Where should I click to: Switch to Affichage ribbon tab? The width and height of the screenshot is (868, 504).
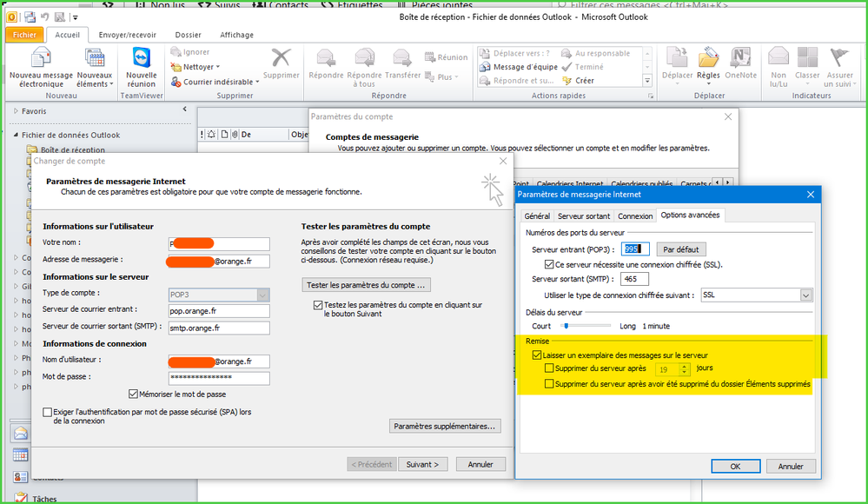point(237,35)
